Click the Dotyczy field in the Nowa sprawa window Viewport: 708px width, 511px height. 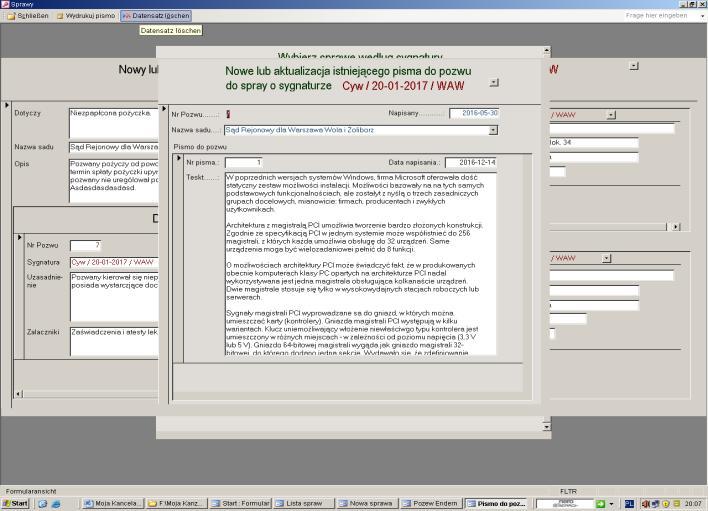pos(113,123)
